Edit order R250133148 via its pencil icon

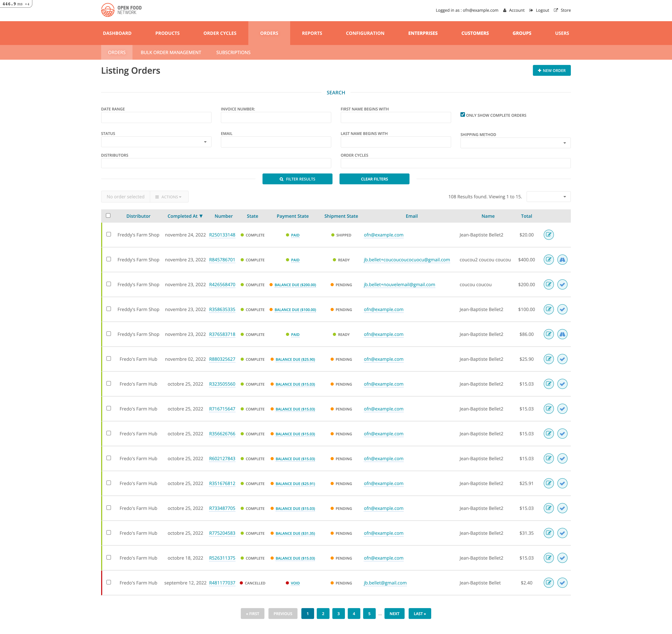pyautogui.click(x=549, y=235)
